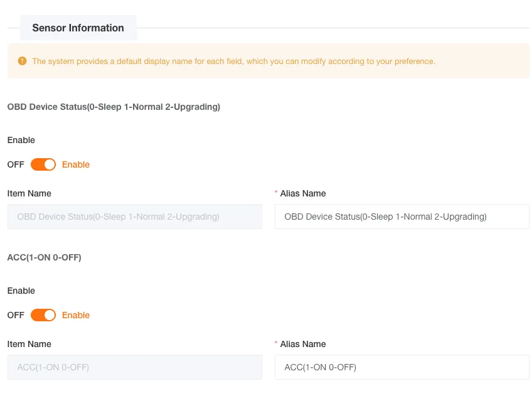Click the OBD Device Status section heading
The width and height of the screenshot is (532, 396).
114,107
